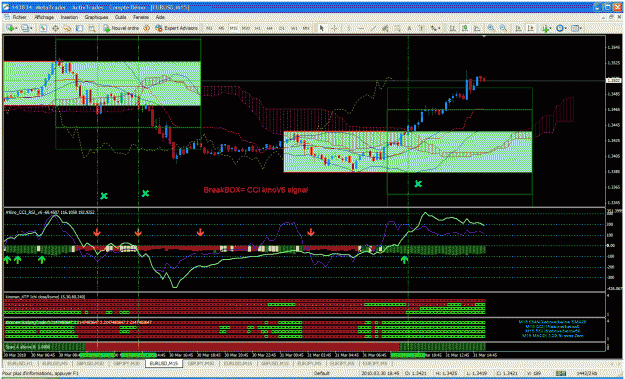Viewport: 625px width, 379px height.
Task: Enable the H1 timeframe
Action: click(257, 28)
